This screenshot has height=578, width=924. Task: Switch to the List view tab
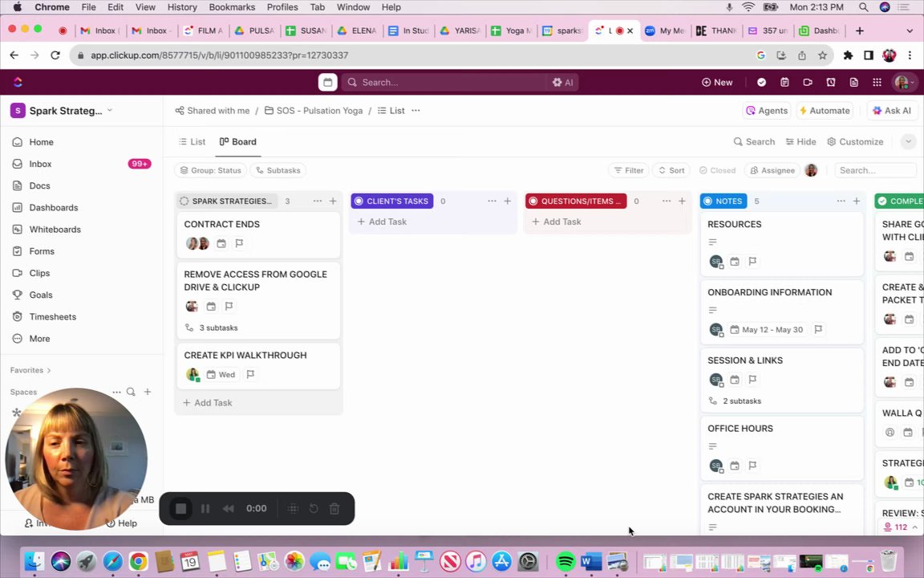pyautogui.click(x=192, y=141)
